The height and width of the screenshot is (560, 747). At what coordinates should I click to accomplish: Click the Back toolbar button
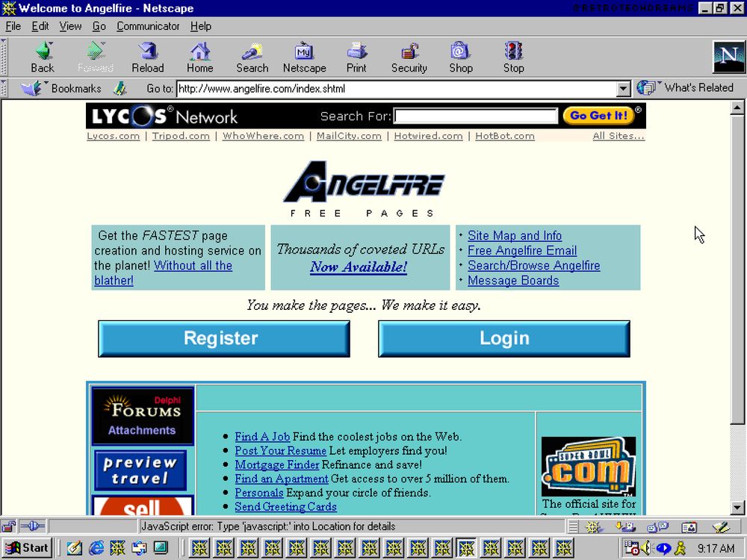[43, 57]
